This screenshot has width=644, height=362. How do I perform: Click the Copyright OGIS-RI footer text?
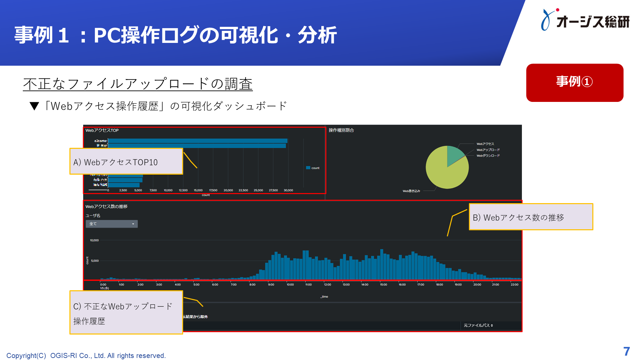[x=86, y=356]
